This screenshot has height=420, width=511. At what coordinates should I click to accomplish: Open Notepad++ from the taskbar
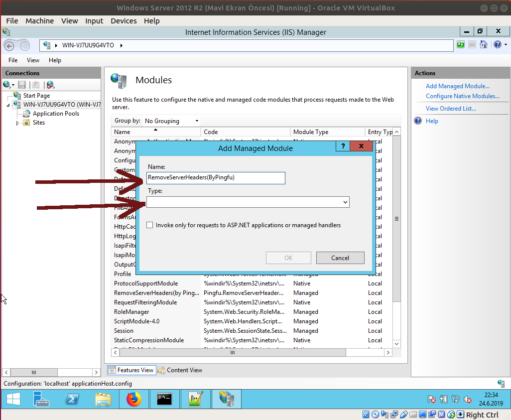[196, 399]
